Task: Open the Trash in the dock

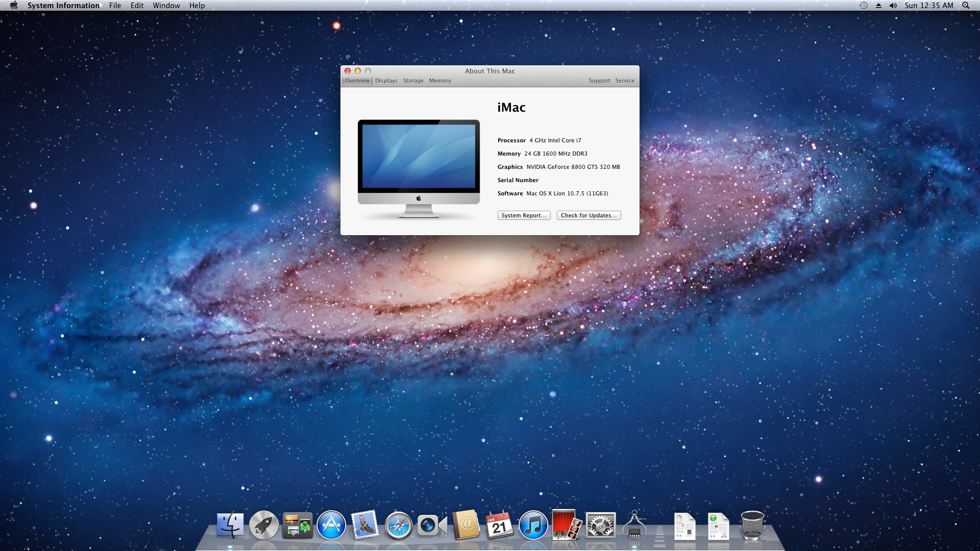Action: [752, 525]
